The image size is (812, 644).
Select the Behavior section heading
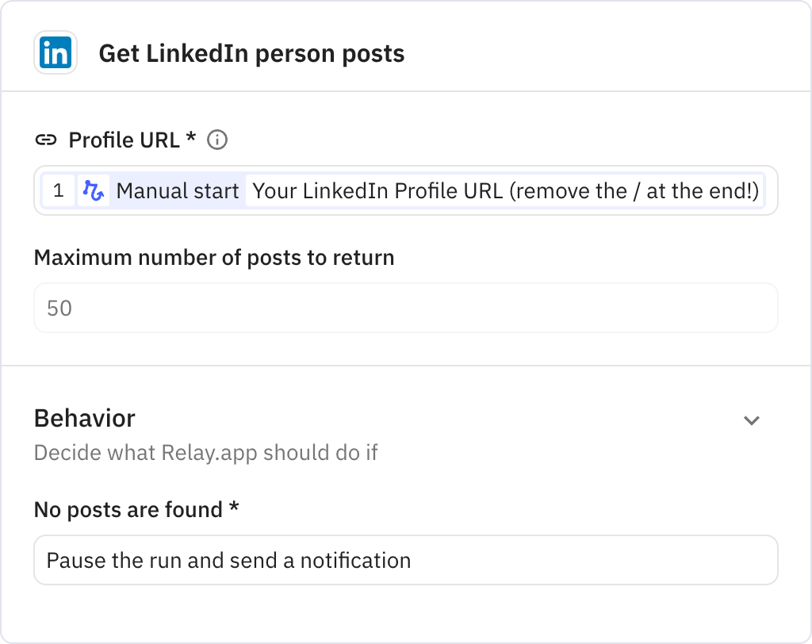(x=84, y=418)
